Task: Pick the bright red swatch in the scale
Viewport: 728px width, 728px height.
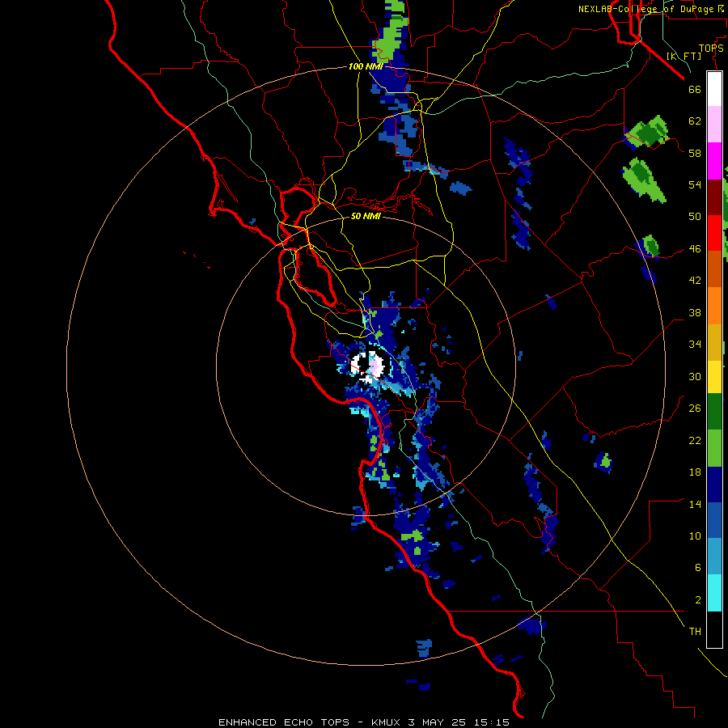Action: 714,233
